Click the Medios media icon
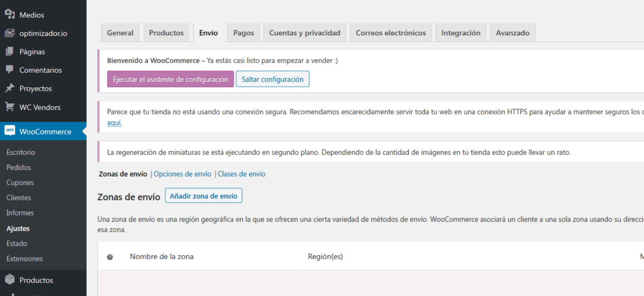The height and width of the screenshot is (296, 644). 10,15
